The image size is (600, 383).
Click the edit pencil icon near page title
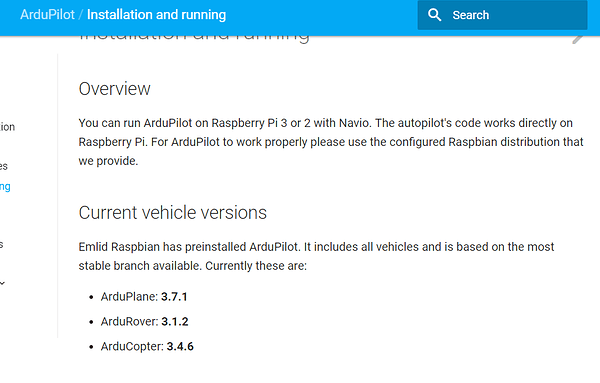(578, 39)
